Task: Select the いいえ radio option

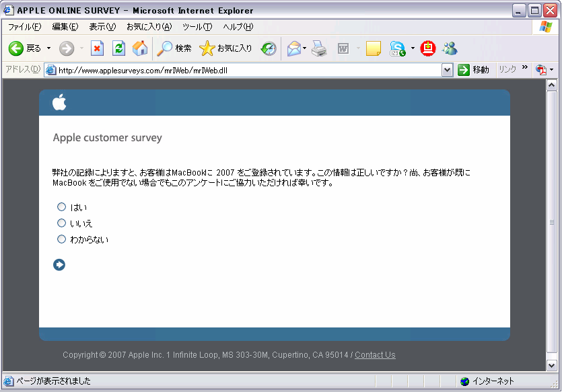Action: click(62, 223)
